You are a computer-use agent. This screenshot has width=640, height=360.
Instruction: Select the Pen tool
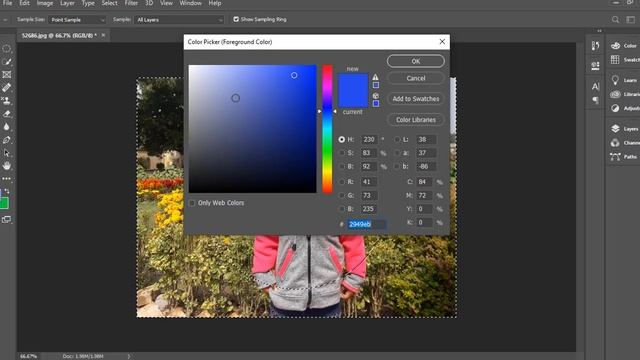[7, 140]
